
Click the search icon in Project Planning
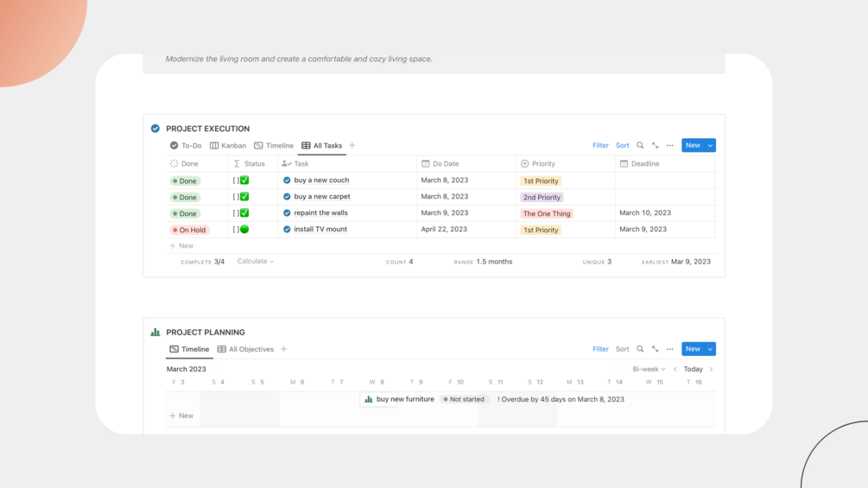tap(640, 350)
